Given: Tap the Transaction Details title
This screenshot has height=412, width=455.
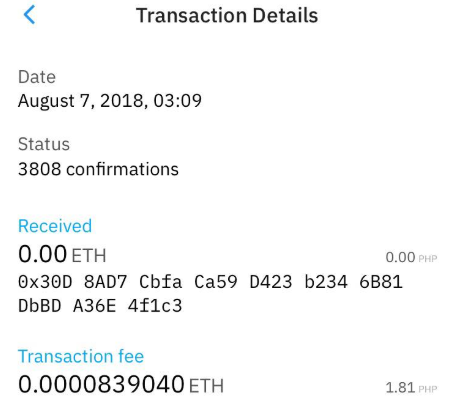Looking at the screenshot, I should [x=227, y=16].
